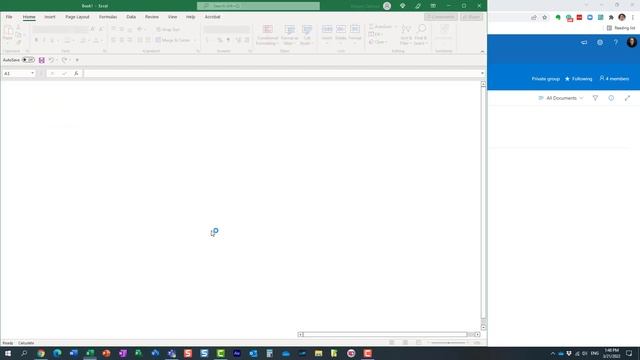Open the SharePoint details pane info icon
The height and width of the screenshot is (360, 640).
(611, 98)
